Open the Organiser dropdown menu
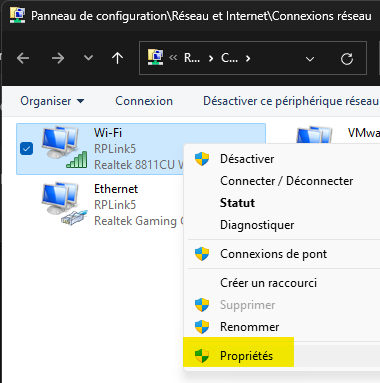This screenshot has height=383, width=380. coord(52,101)
